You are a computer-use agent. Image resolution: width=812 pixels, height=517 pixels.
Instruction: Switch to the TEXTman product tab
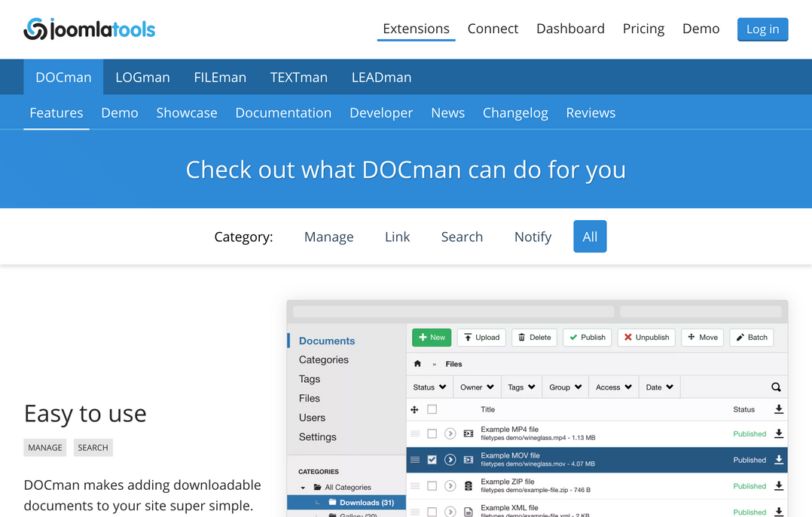[x=299, y=77]
